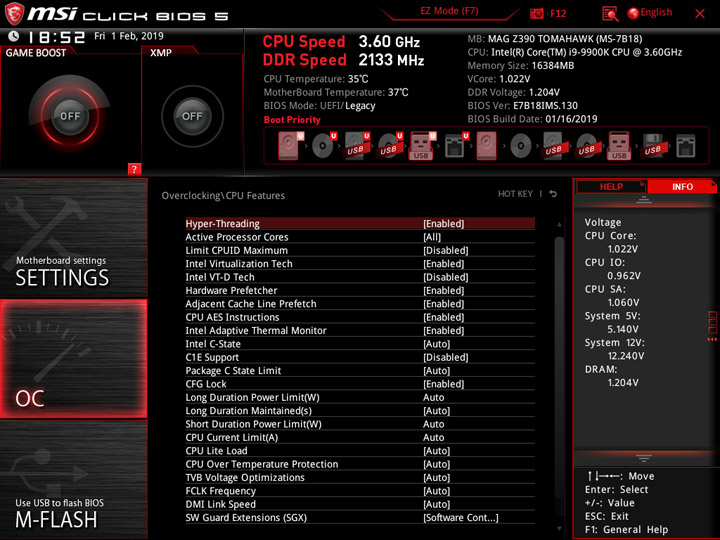Select the Intel Adaptive Thermal Monitor row
The width and height of the screenshot is (720, 540).
(360, 331)
